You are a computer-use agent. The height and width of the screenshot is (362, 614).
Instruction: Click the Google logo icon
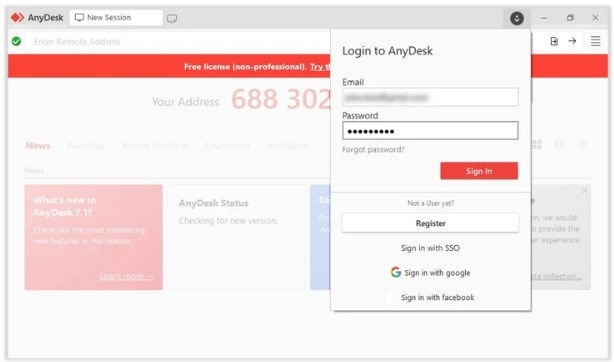point(395,272)
